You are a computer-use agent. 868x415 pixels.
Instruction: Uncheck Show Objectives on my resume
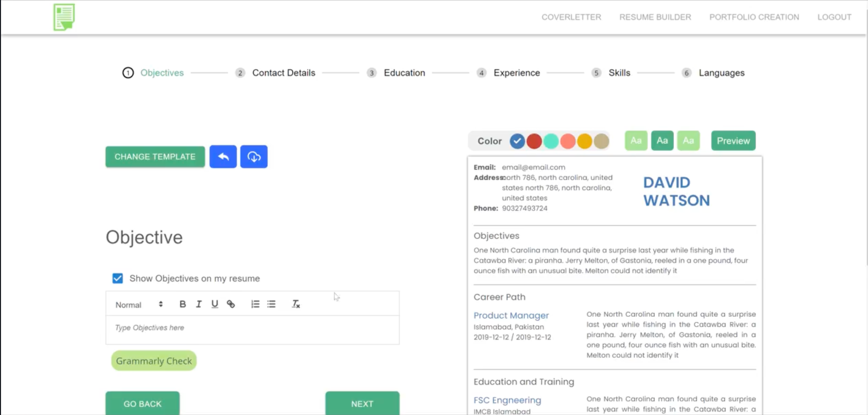(x=117, y=278)
